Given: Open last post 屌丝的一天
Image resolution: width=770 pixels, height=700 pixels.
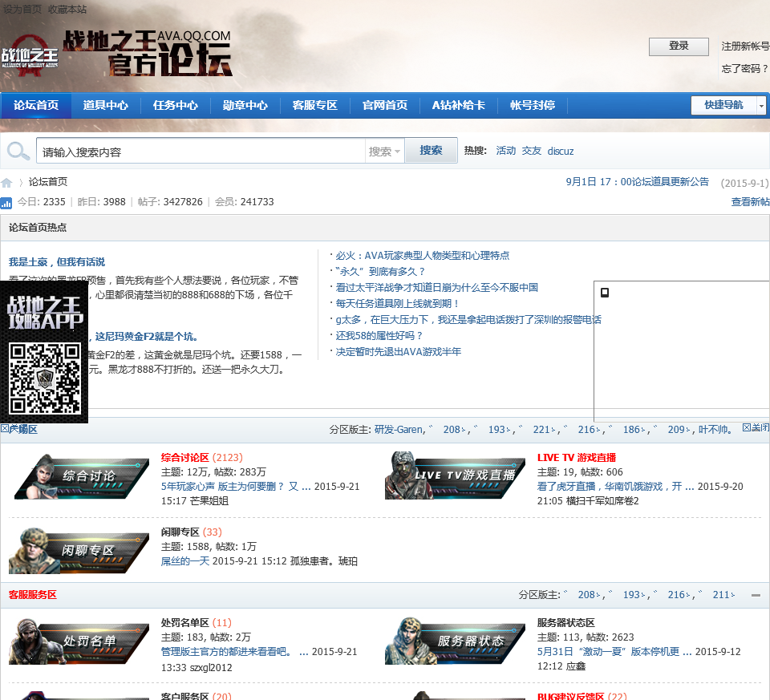Looking at the screenshot, I should 185,561.
